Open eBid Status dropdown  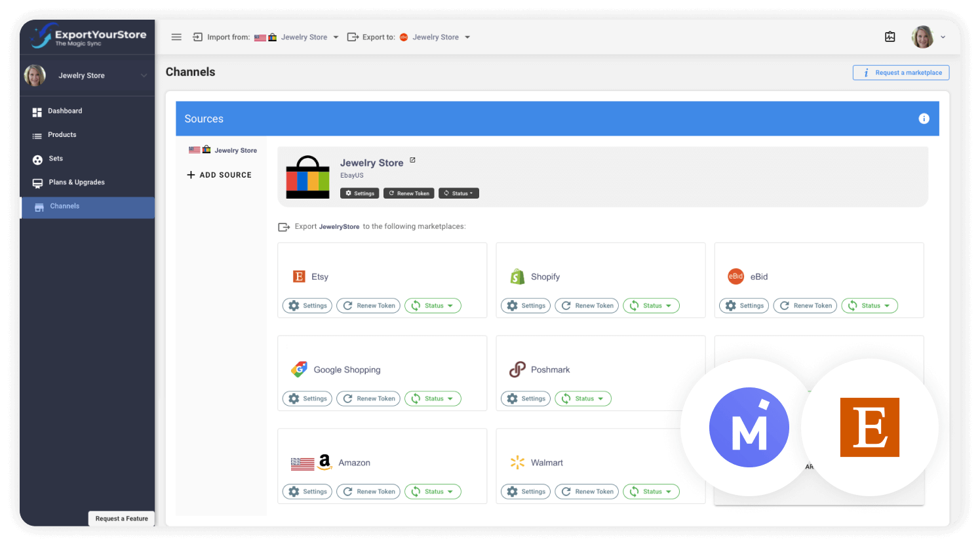click(869, 305)
